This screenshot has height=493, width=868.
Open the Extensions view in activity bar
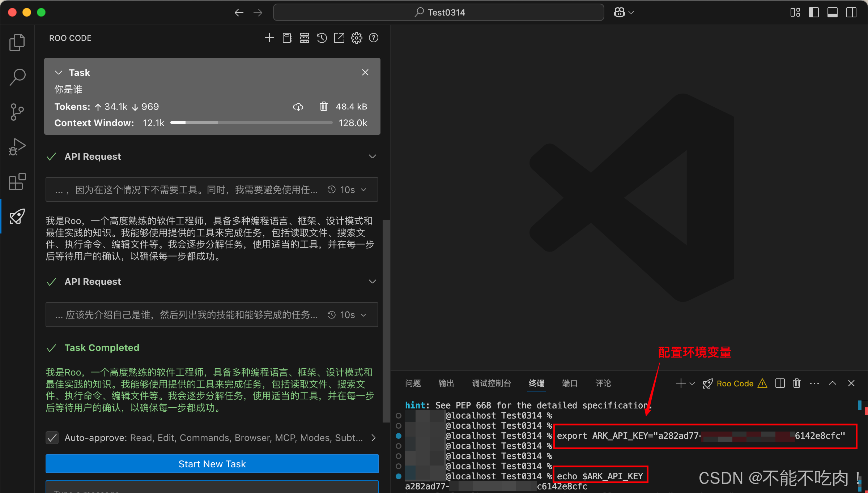pyautogui.click(x=17, y=181)
